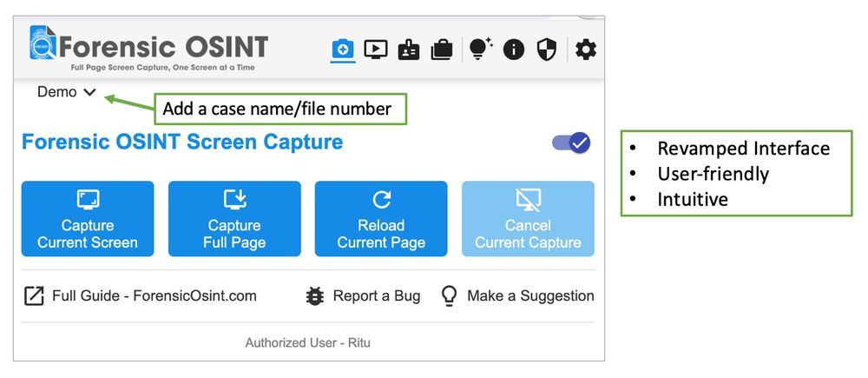Viewport: 868px width, 378px height.
Task: Click Reload Current Page button
Action: (381, 219)
